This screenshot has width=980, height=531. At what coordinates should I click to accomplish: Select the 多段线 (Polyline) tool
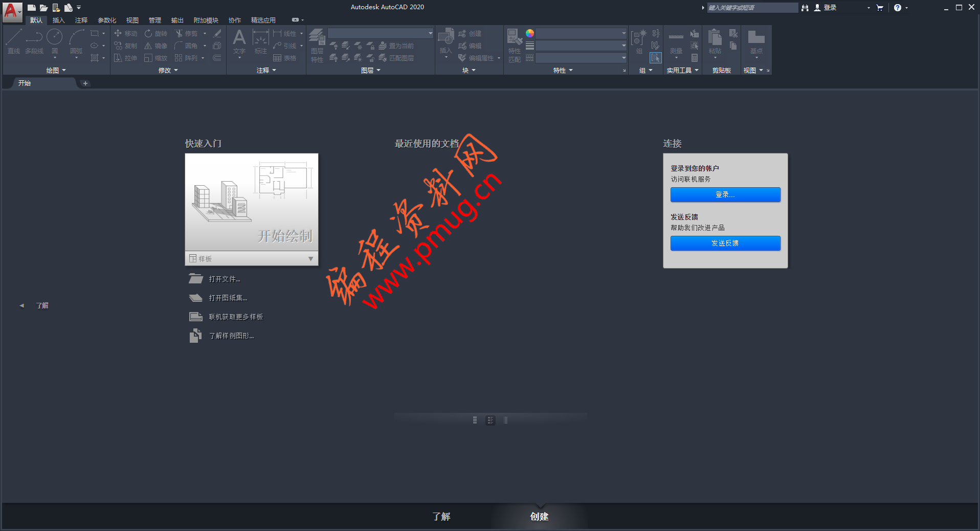point(34,42)
